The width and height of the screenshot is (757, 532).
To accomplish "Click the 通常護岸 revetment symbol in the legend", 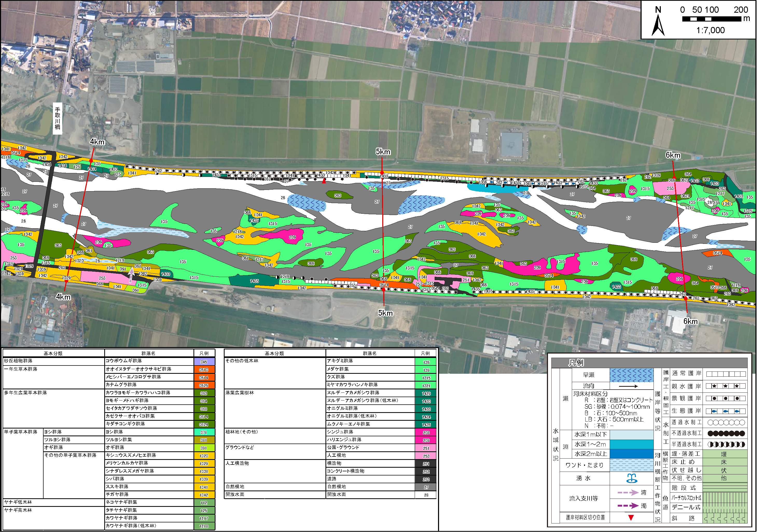I will point(726,374).
